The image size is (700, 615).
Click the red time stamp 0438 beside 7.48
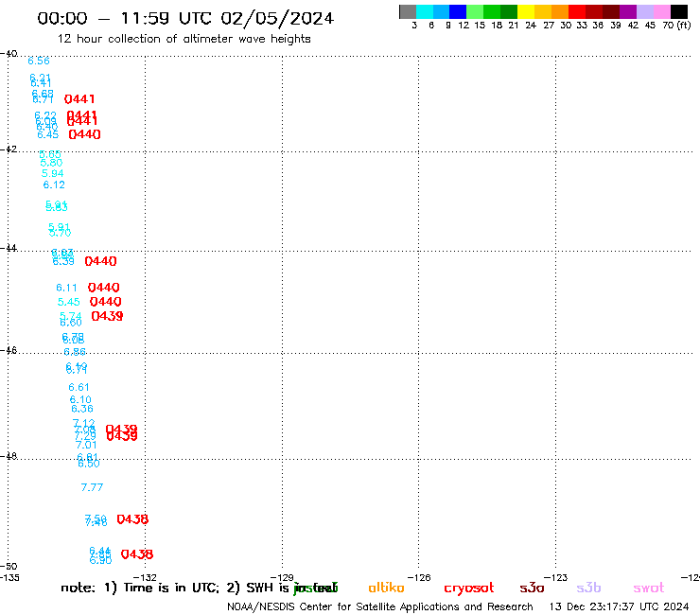coord(132,519)
